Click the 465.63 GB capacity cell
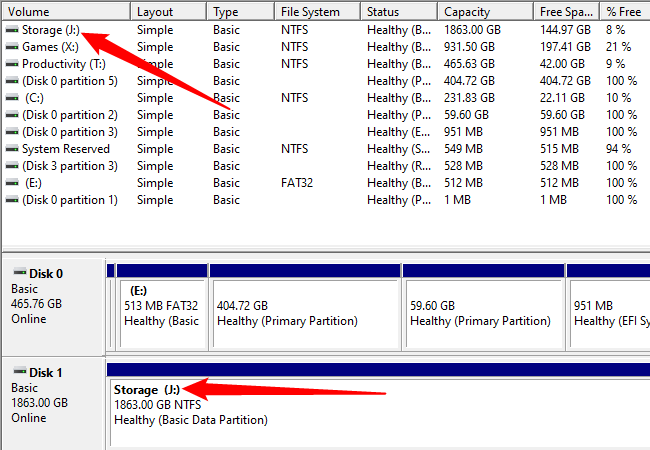Screen dimensions: 650x450 pyautogui.click(x=469, y=64)
